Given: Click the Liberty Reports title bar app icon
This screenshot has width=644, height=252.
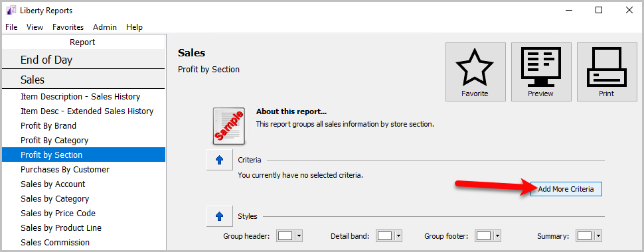Looking at the screenshot, I should (11, 10).
